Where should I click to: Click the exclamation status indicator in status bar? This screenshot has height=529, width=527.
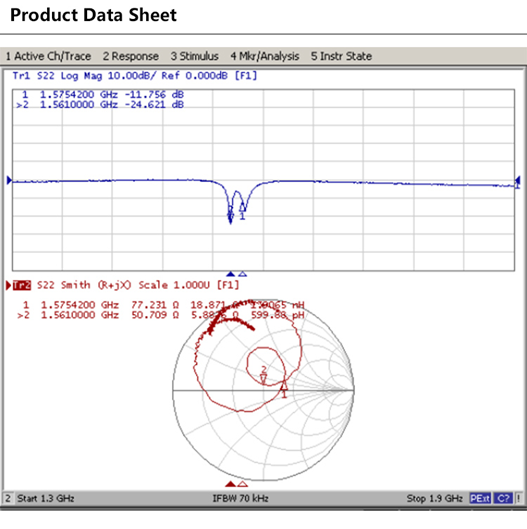(519, 498)
